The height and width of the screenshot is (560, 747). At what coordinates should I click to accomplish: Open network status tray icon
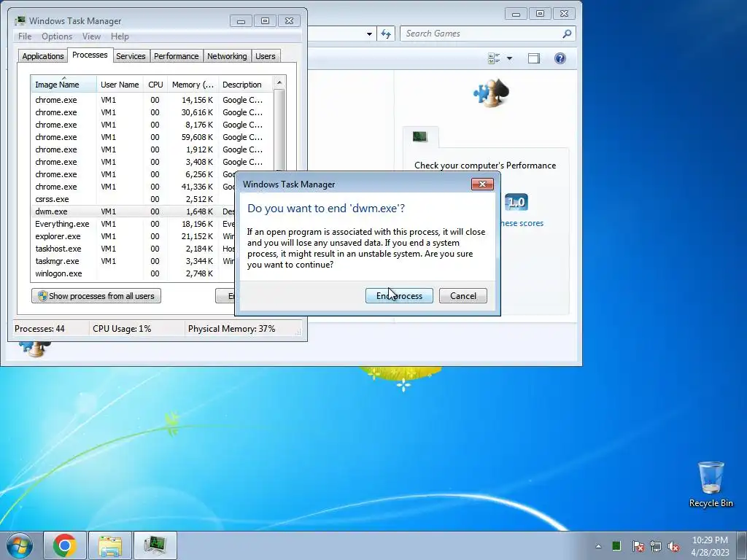pyautogui.click(x=656, y=546)
